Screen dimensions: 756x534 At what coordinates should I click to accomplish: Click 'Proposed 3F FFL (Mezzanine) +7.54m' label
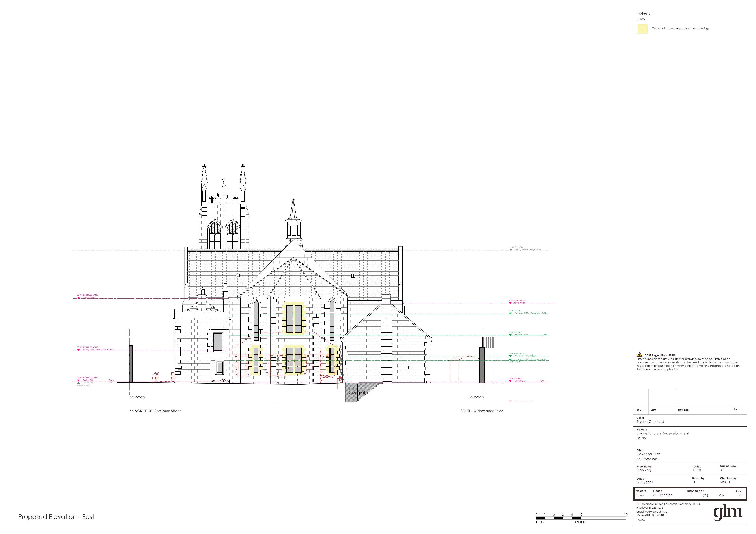coord(531,313)
